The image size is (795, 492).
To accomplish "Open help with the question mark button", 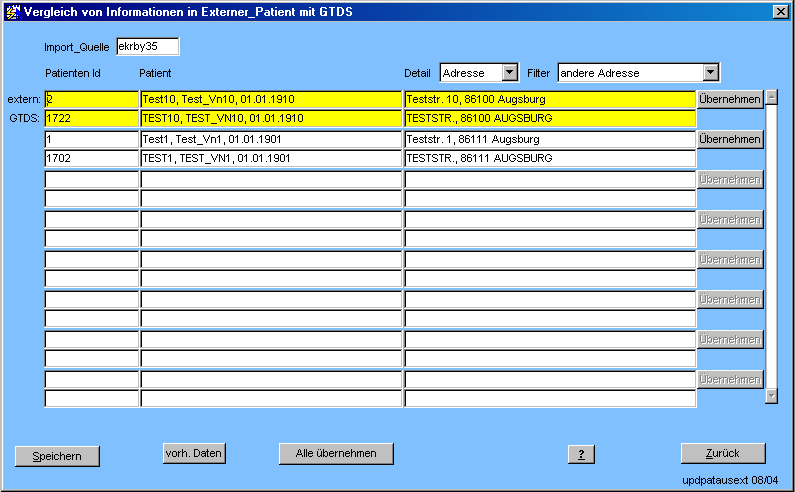I will coord(581,454).
